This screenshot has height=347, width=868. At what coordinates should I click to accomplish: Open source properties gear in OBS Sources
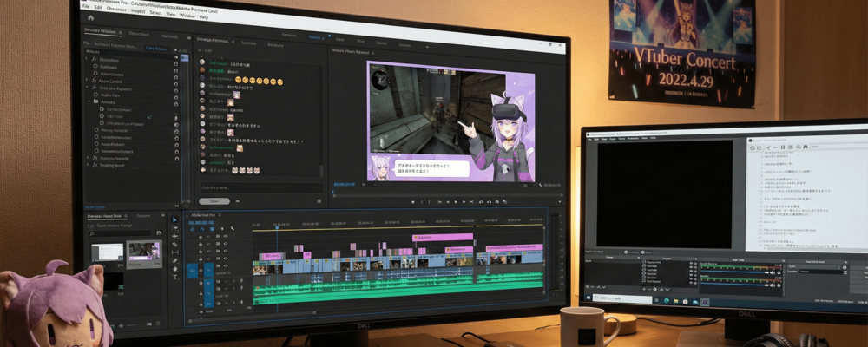coord(654,290)
